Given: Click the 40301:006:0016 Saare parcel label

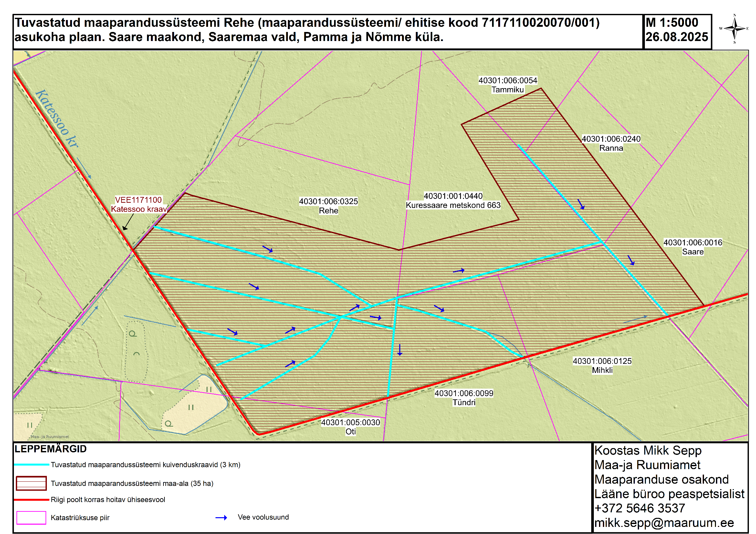Looking at the screenshot, I should tap(693, 247).
